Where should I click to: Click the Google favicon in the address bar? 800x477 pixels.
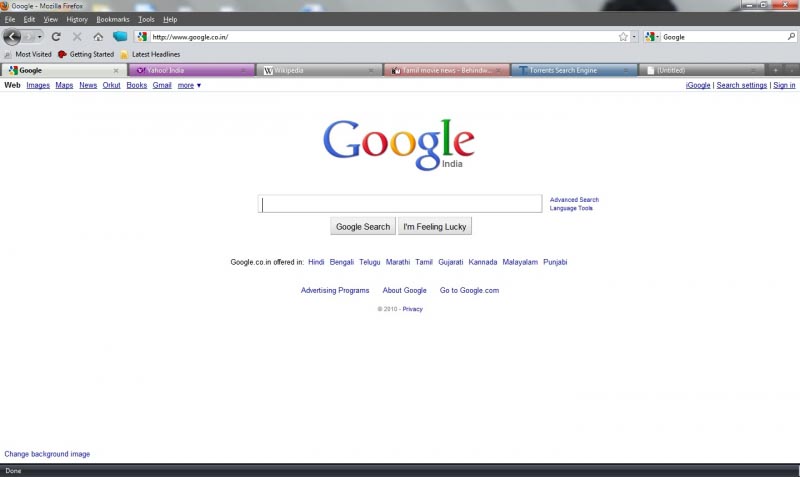(142, 37)
